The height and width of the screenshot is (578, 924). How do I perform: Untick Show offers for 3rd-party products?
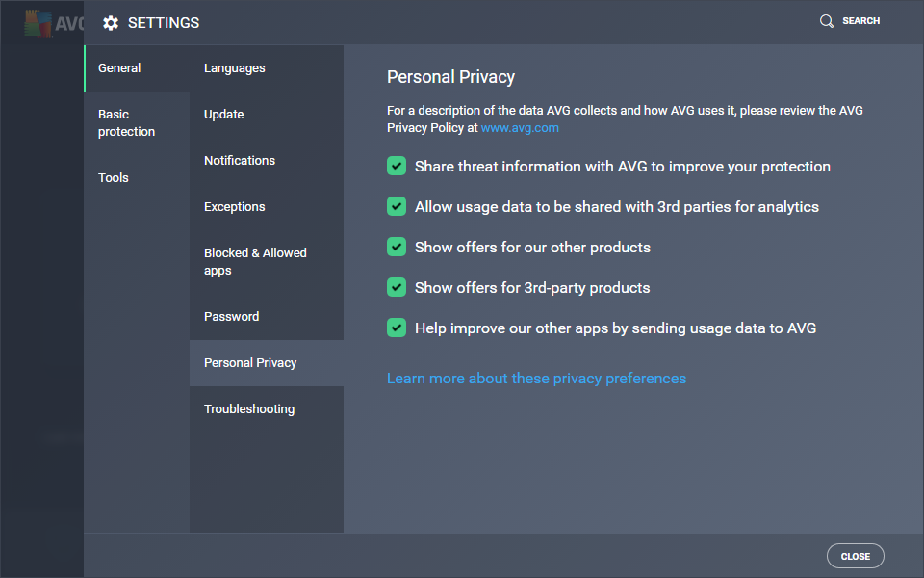[397, 288]
